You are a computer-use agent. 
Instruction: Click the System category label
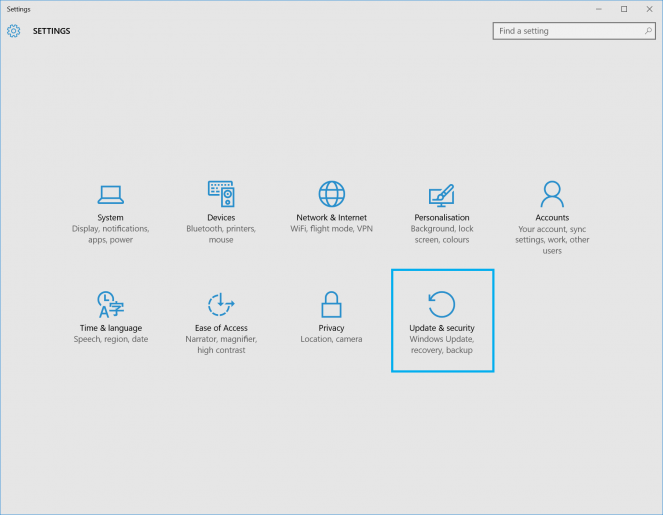click(110, 217)
